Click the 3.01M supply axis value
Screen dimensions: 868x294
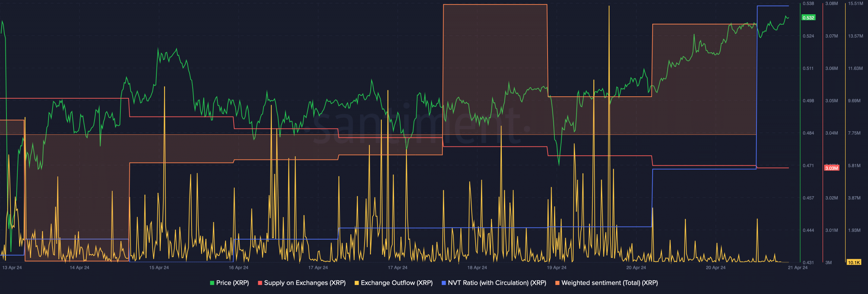click(x=832, y=230)
